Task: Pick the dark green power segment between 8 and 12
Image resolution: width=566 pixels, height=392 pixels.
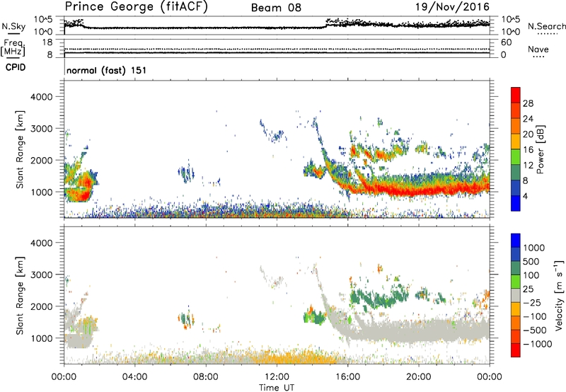Action: [x=516, y=173]
